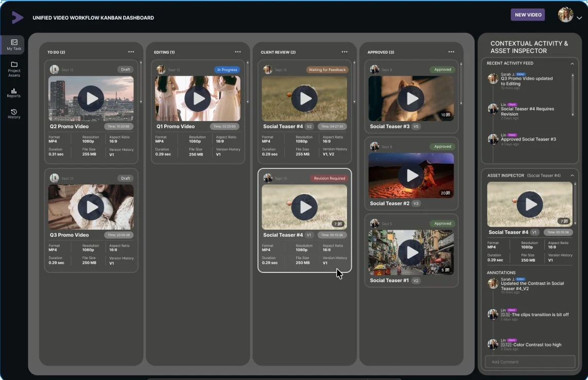Play the Social Teaser #1 video
This screenshot has width=588, height=380.
pos(411,252)
